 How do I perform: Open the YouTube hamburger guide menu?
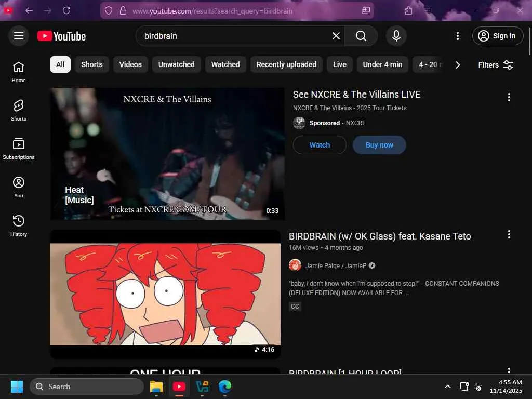click(19, 36)
